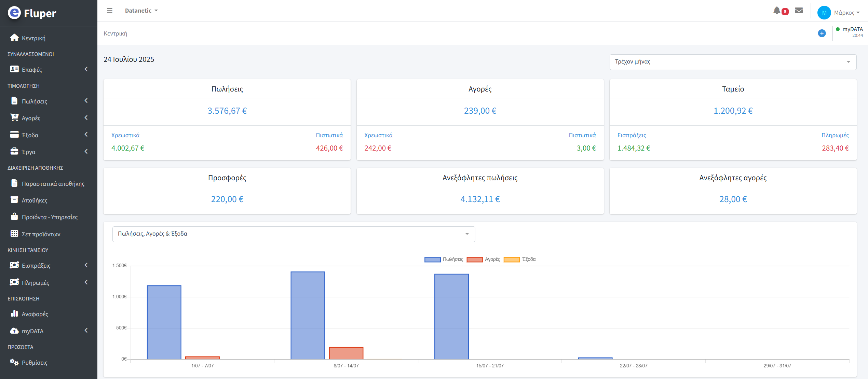
Task: Click the blue sales bar for 1/07 - 7/07
Action: [164, 322]
